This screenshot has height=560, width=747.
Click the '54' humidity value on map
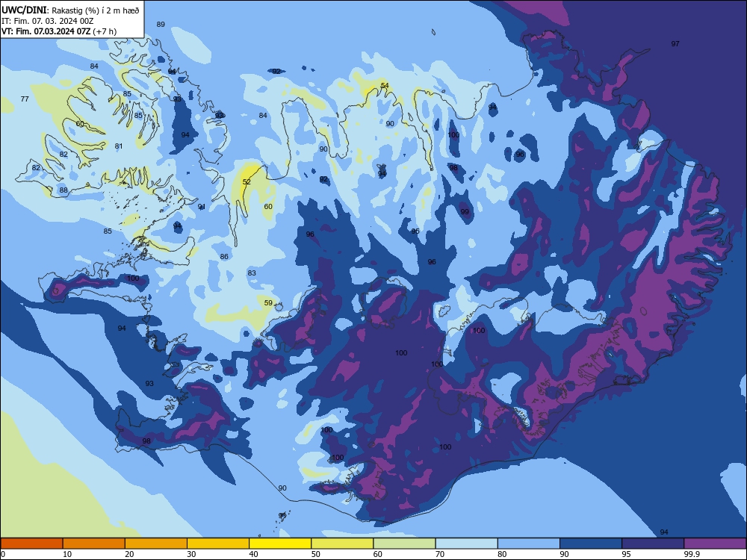pos(385,86)
